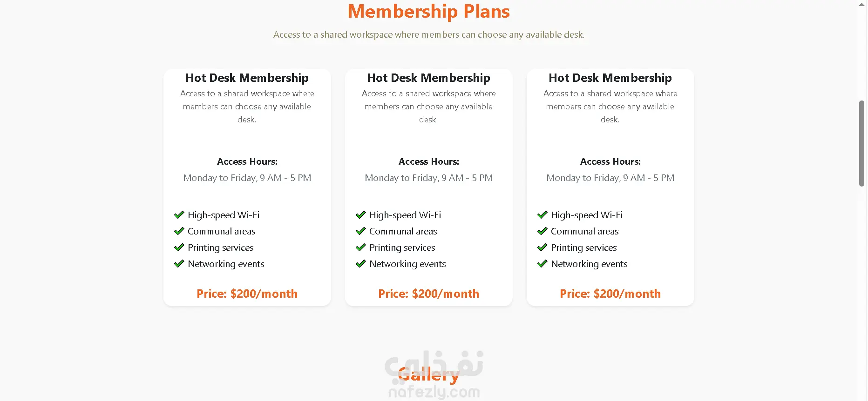The height and width of the screenshot is (401, 868).
Task: Click the checkmark beside Networking events in middle card
Action: pos(360,264)
